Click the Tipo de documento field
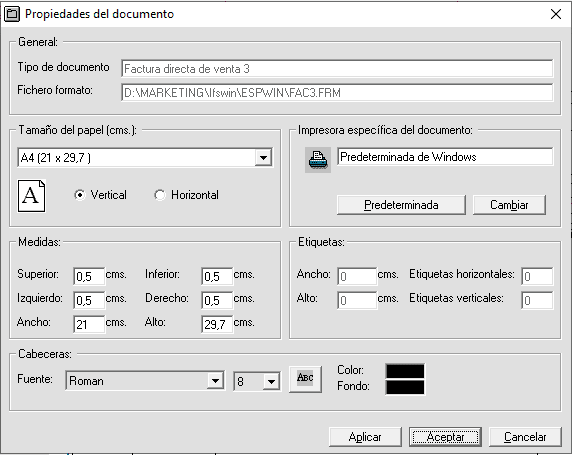This screenshot has width=572, height=455. [337, 69]
